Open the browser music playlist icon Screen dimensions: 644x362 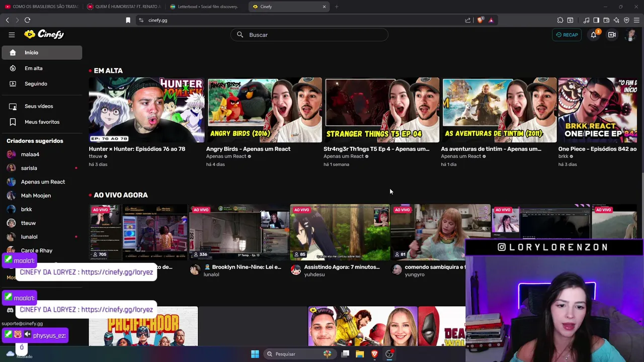click(x=586, y=20)
